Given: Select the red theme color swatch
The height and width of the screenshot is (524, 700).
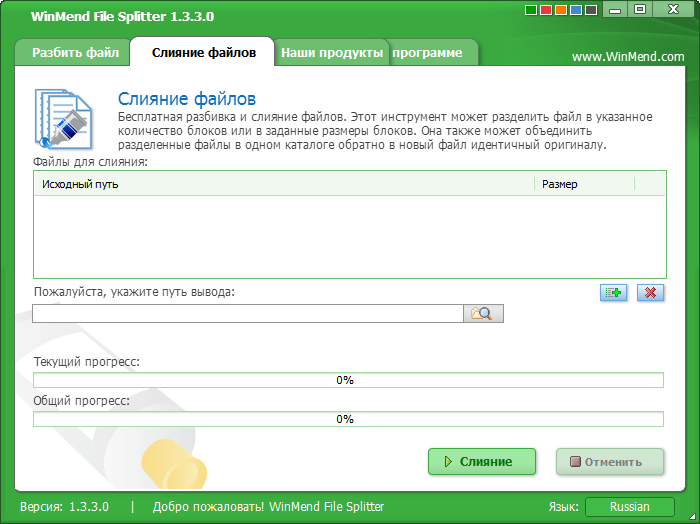Looking at the screenshot, I should (x=547, y=11).
